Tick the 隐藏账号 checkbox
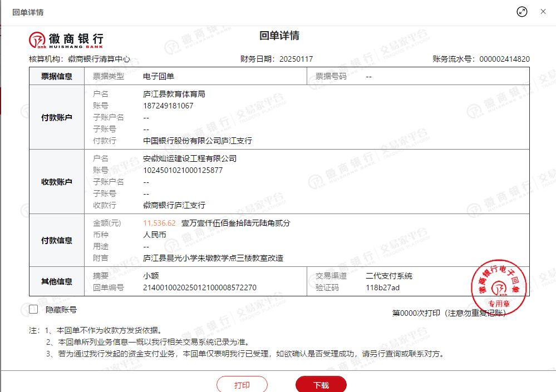 34,310
